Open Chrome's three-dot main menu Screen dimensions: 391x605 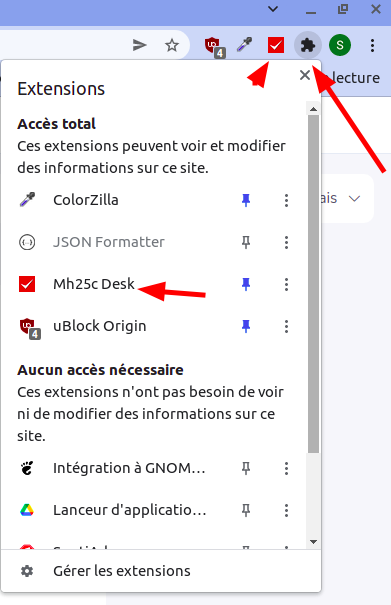click(x=372, y=46)
